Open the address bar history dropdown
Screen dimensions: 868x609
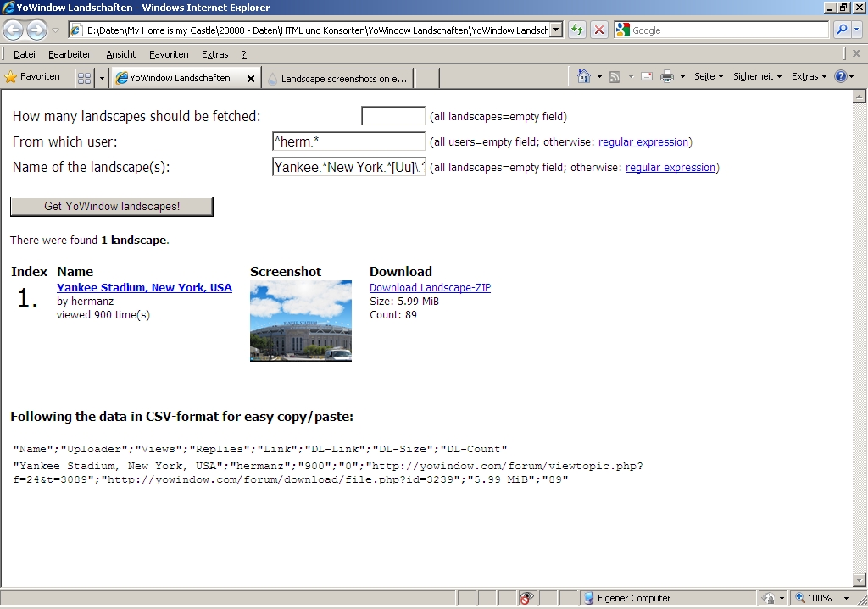pos(556,30)
